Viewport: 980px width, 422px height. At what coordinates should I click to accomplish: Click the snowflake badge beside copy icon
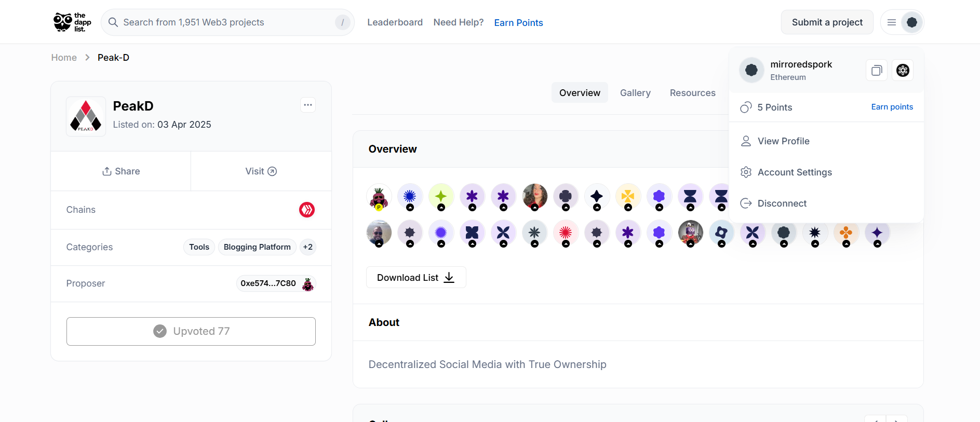coord(903,70)
